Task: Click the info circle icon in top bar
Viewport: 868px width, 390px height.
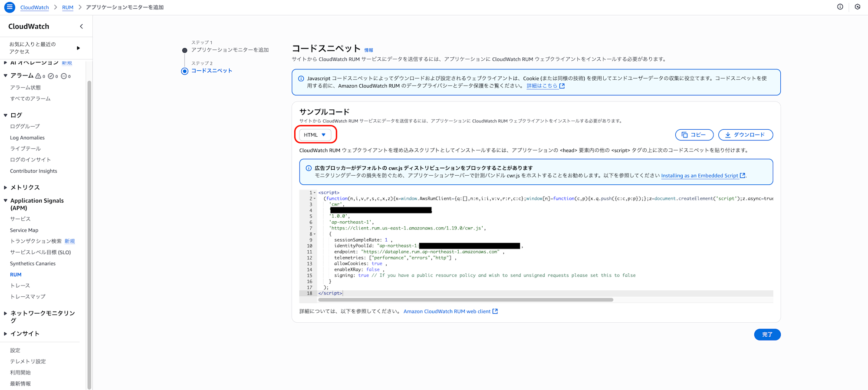Action: tap(840, 7)
